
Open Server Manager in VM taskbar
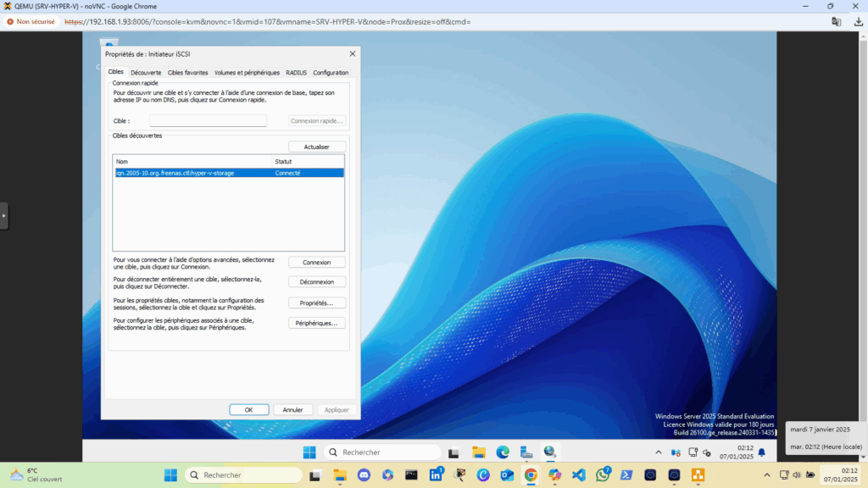tap(526, 452)
